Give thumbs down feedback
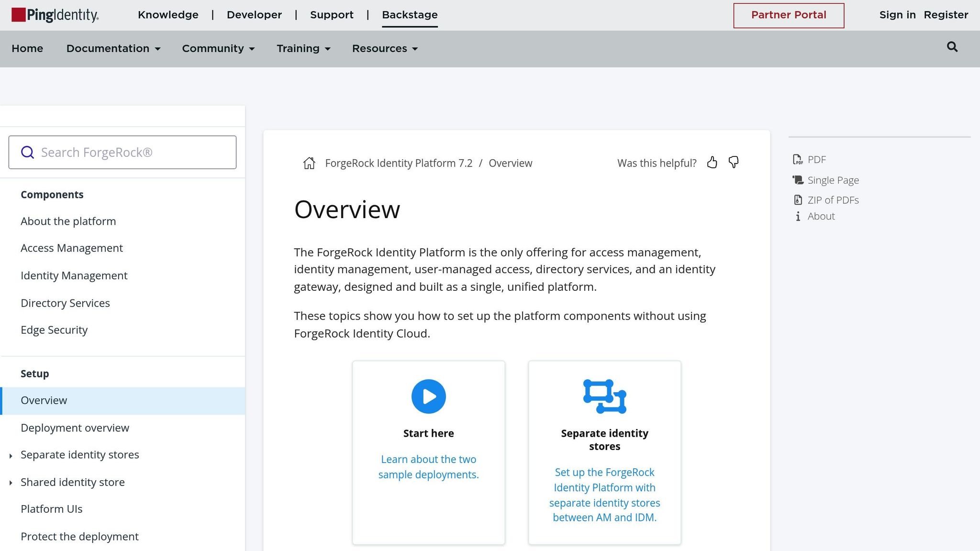980x551 pixels. pos(734,163)
